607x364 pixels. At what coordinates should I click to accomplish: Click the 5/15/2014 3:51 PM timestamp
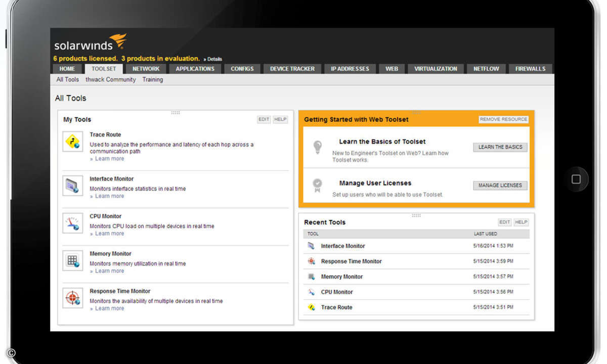(x=493, y=307)
